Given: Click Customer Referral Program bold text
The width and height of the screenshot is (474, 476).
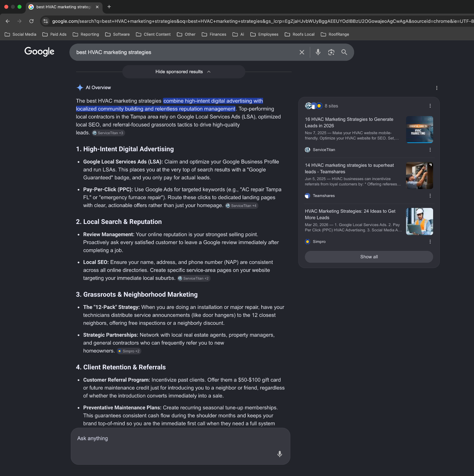Looking at the screenshot, I should pos(117,380).
